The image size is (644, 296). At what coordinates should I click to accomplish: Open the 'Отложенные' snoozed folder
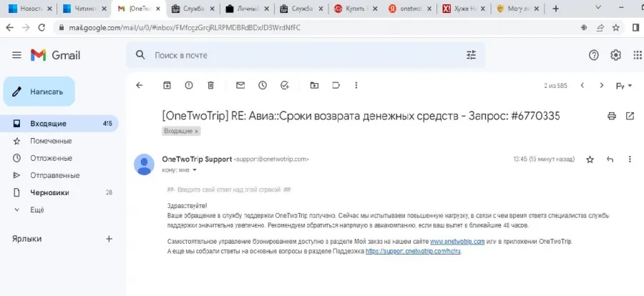coord(51,158)
